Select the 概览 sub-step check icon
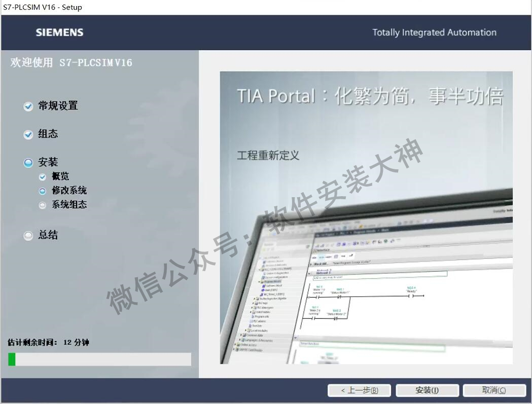 pos(42,177)
